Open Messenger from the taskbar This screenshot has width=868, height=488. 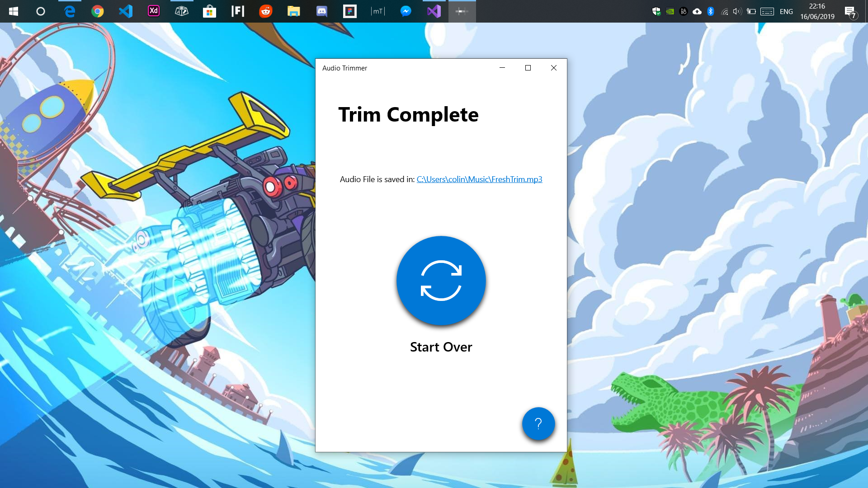coord(406,11)
